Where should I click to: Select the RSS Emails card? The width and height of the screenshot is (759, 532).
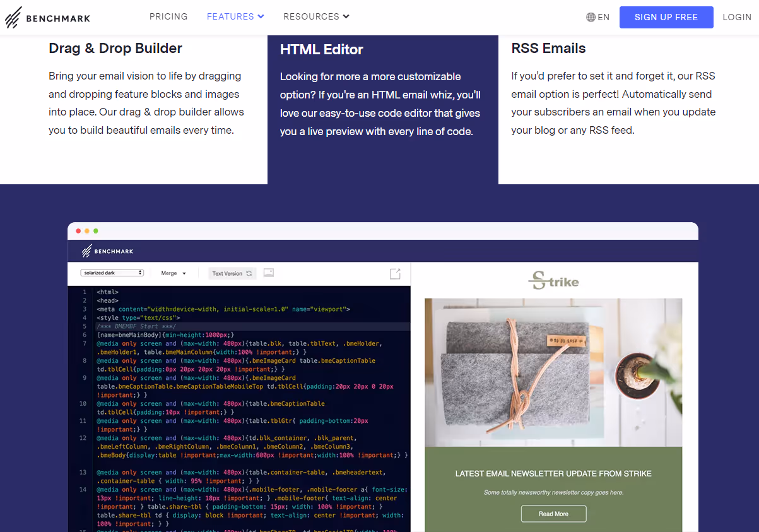coord(628,109)
